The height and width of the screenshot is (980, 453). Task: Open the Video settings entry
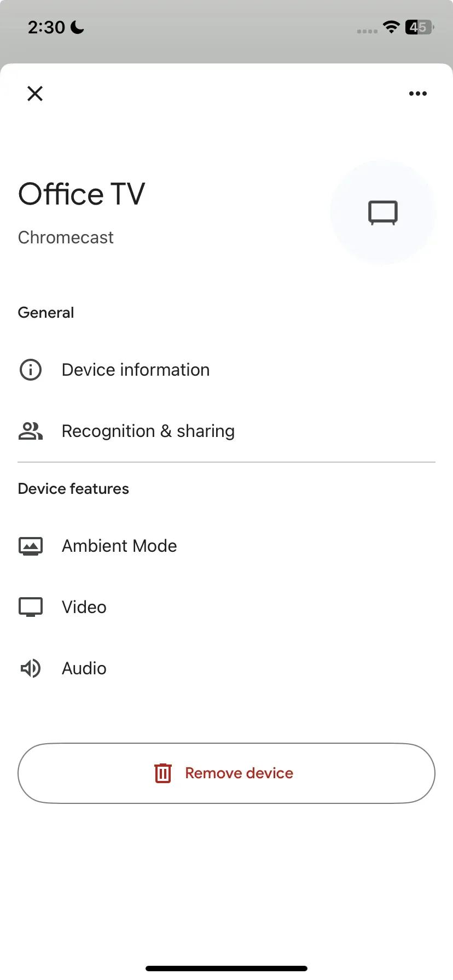[84, 607]
